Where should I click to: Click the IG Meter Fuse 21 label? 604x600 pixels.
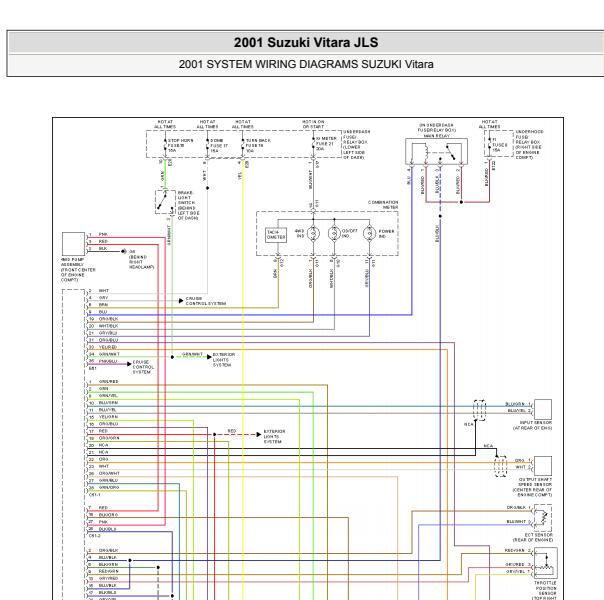(x=326, y=144)
